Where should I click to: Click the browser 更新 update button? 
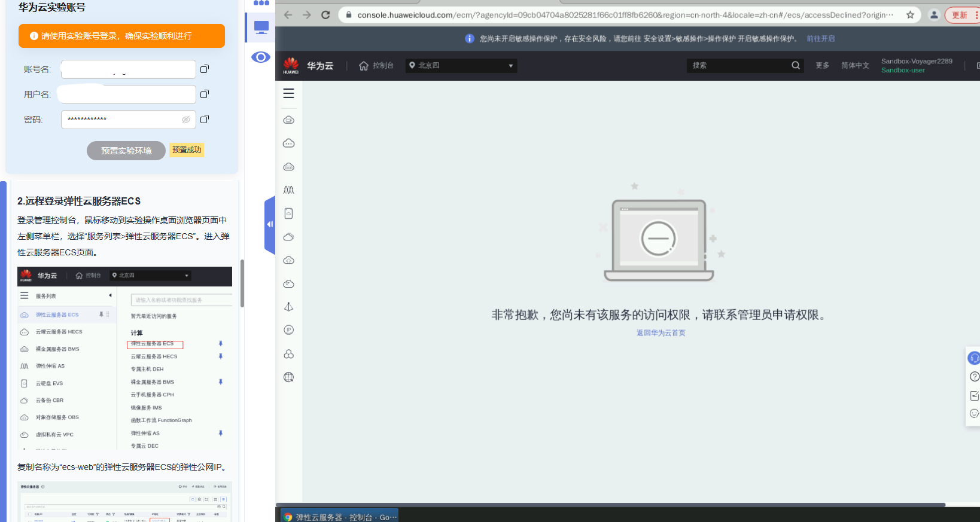pos(961,15)
